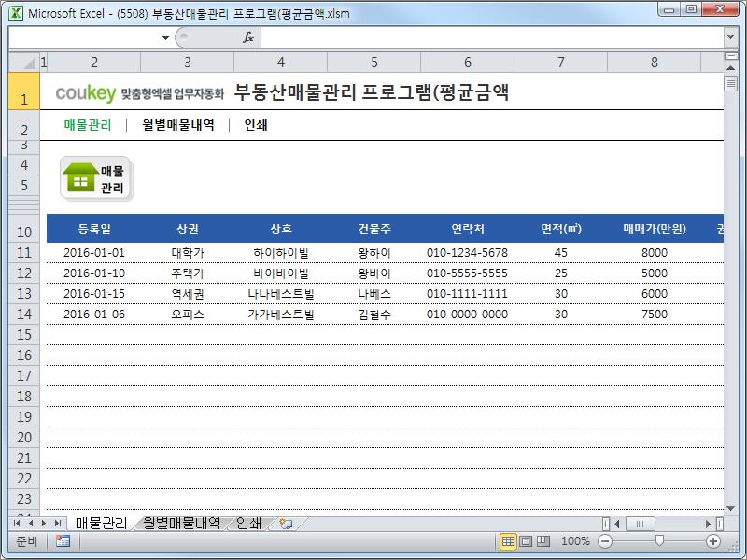Expand the formula bar
Image resolution: width=747 pixels, height=560 pixels.
pyautogui.click(x=731, y=36)
